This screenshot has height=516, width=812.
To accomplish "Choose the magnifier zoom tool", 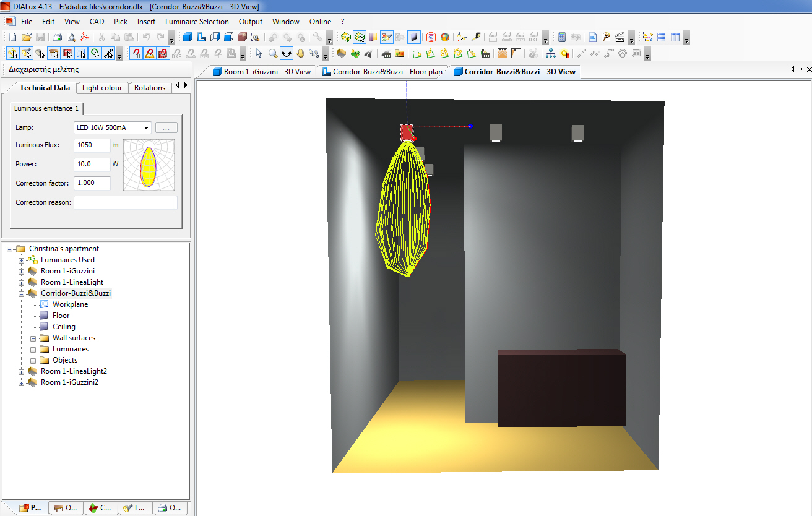I will pyautogui.click(x=272, y=53).
